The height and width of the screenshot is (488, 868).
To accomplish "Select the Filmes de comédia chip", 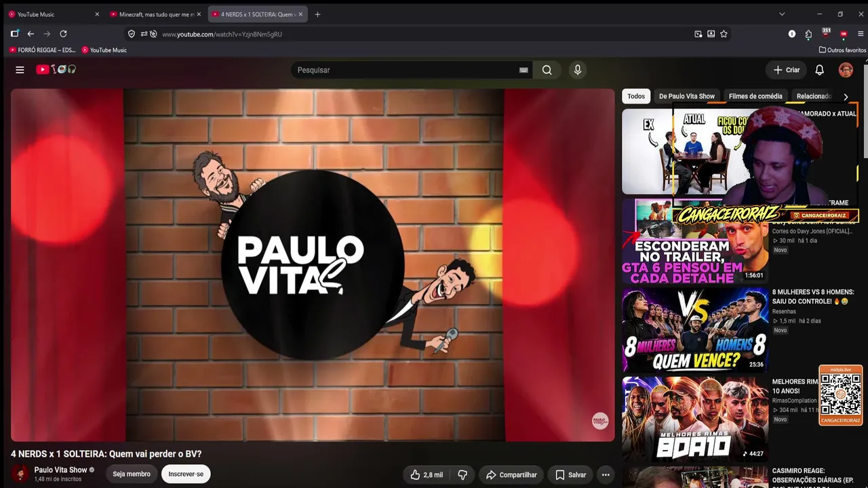I will tap(755, 96).
